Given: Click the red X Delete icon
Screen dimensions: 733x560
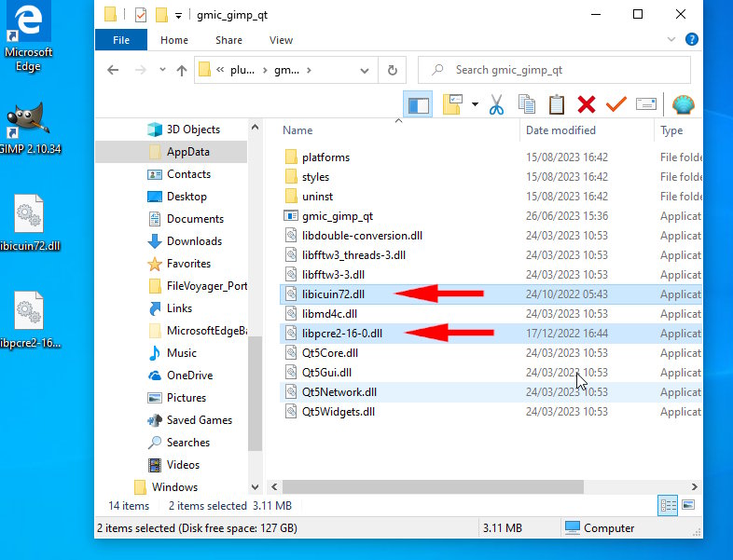Looking at the screenshot, I should [587, 104].
